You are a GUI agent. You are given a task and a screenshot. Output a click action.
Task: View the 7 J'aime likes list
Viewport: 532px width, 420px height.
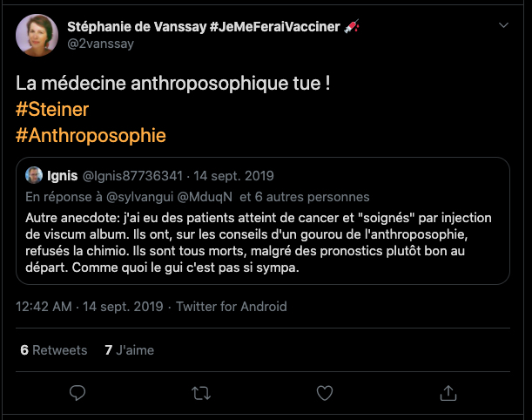[129, 350]
